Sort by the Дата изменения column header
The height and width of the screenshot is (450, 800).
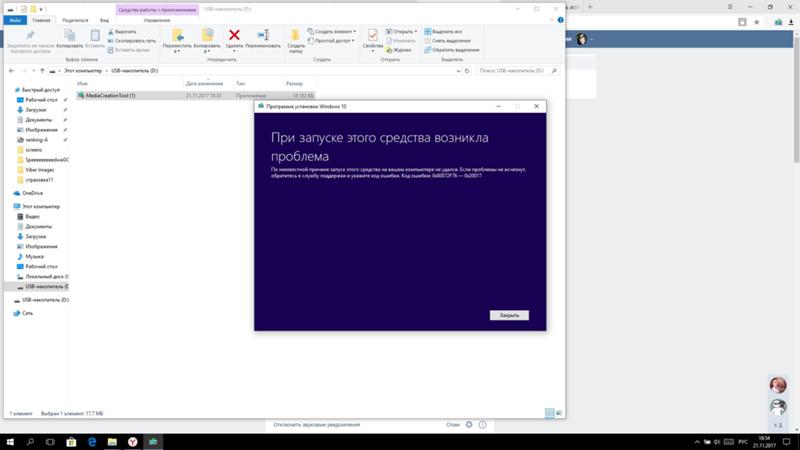point(204,83)
